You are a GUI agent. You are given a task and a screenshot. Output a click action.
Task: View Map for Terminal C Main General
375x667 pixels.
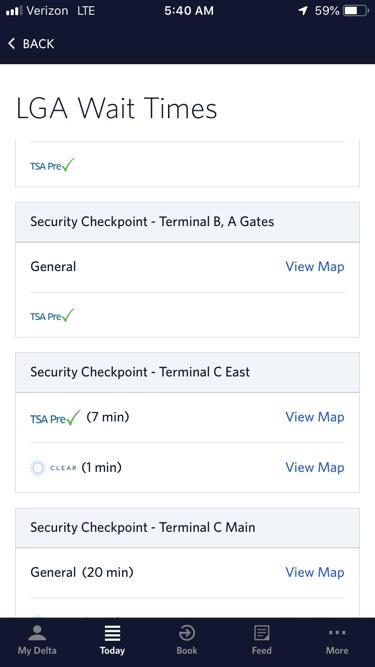tap(315, 572)
